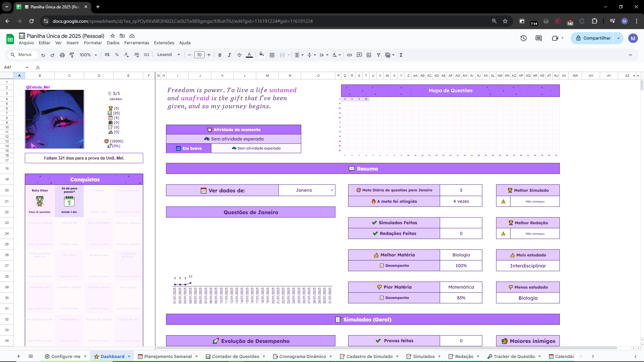Open version history clock icon
The image size is (644, 362).
coord(524,38)
